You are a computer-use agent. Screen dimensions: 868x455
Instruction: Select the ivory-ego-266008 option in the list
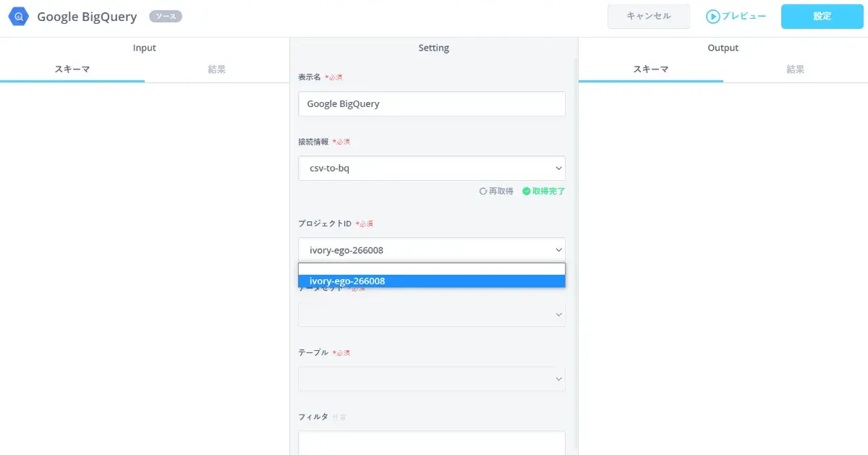click(x=432, y=281)
